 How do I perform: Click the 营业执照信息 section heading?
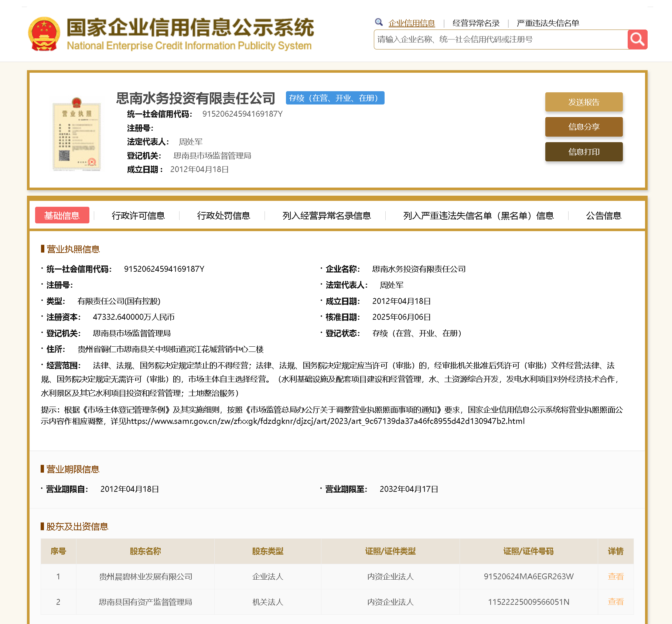click(x=73, y=249)
